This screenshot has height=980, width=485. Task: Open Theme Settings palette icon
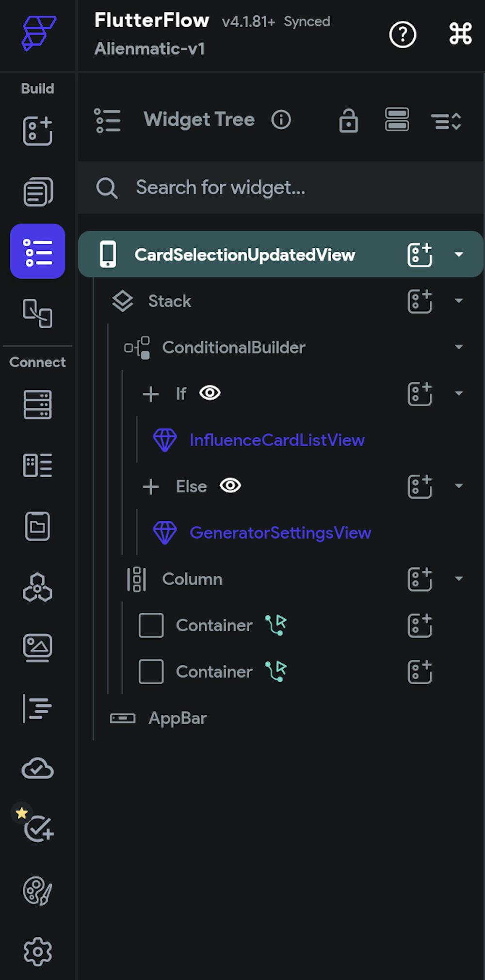point(37,891)
